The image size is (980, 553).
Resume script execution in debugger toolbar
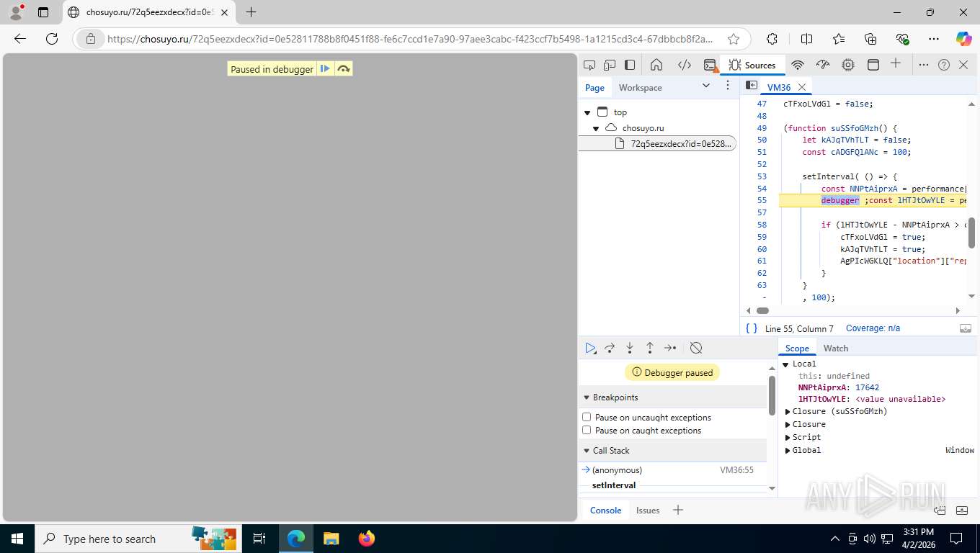[x=590, y=348]
